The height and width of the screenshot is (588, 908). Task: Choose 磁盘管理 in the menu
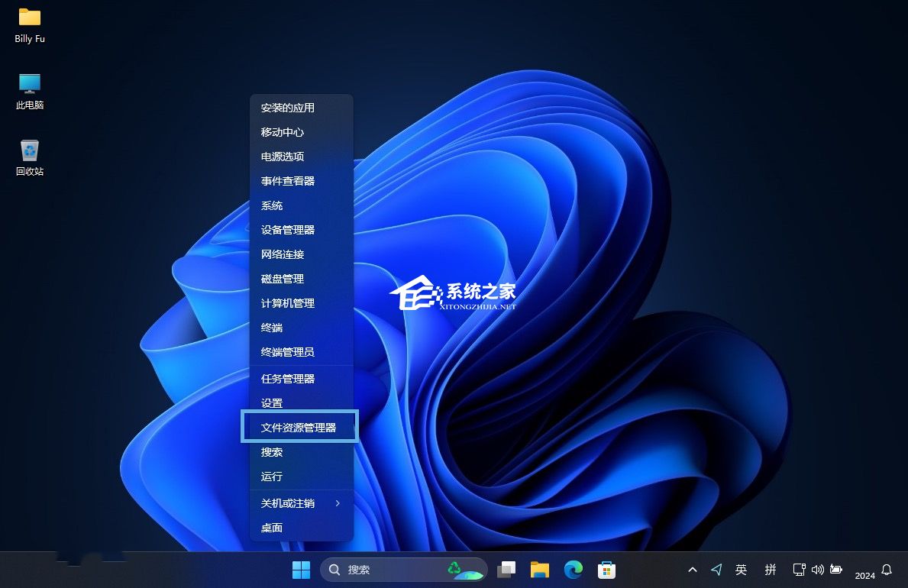[x=301, y=279]
